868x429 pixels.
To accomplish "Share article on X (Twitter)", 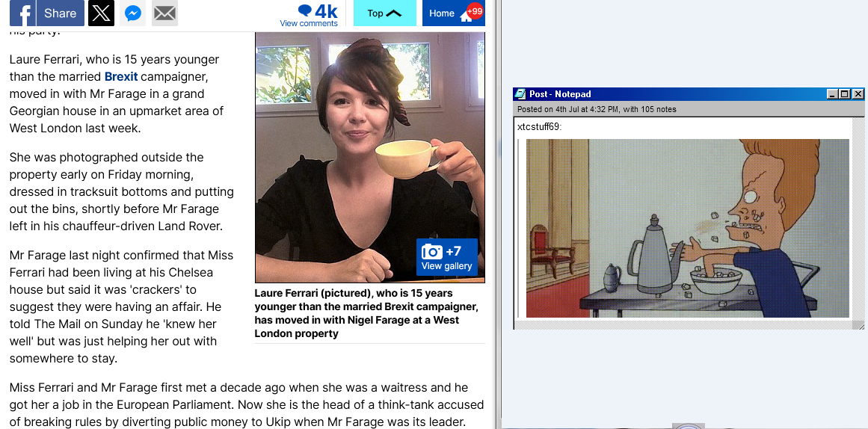I will click(101, 13).
